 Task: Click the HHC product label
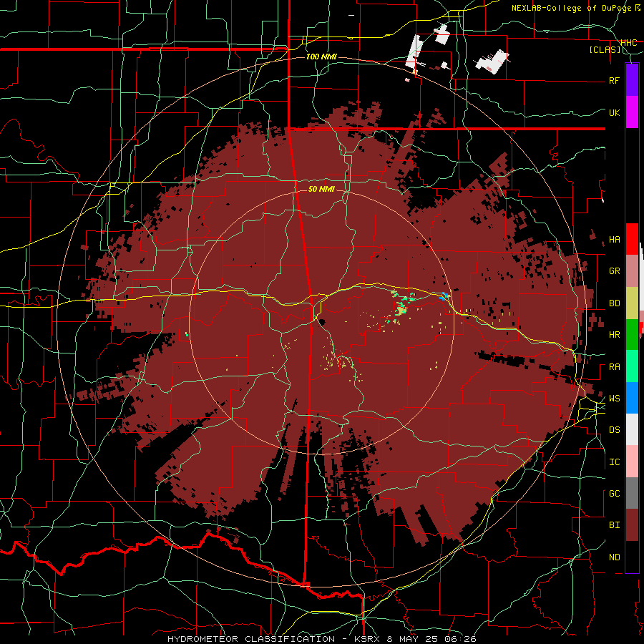pyautogui.click(x=628, y=43)
